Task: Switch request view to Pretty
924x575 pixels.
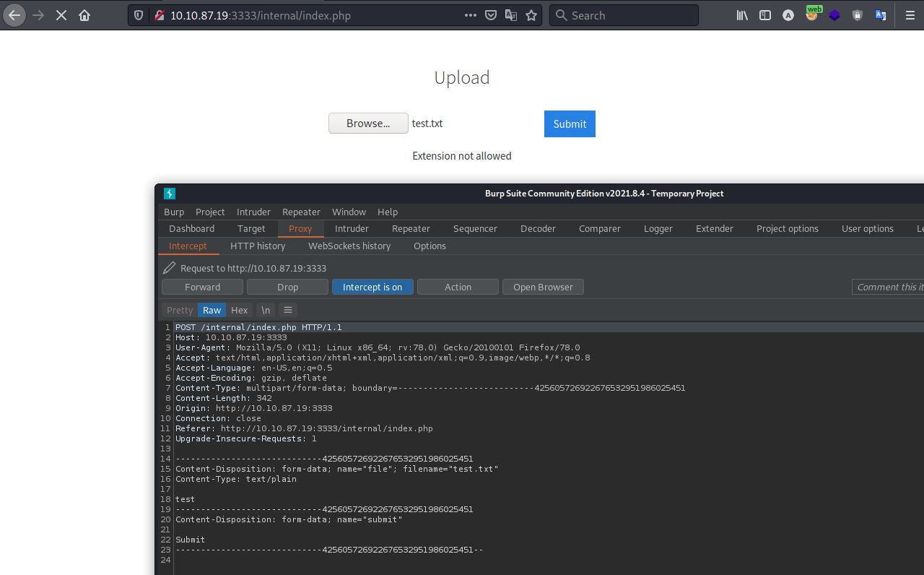Action: [x=180, y=310]
